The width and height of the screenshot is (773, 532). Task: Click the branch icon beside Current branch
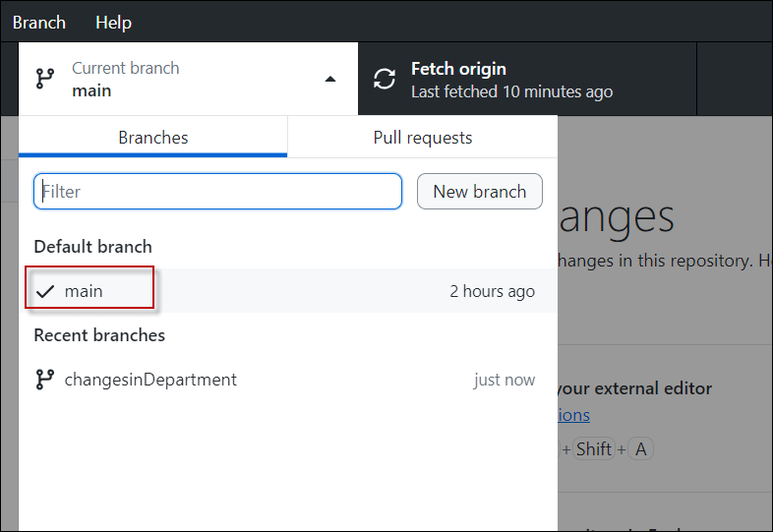[x=44, y=80]
